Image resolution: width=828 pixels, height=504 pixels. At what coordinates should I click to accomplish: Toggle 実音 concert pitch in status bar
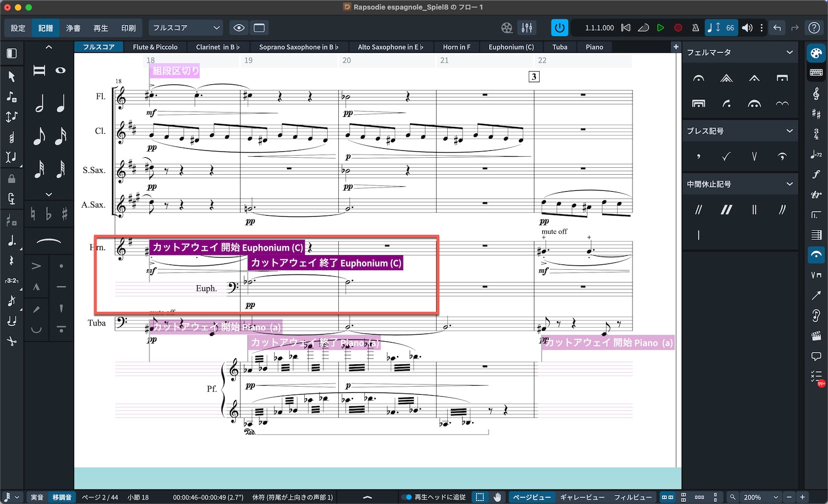click(x=37, y=497)
